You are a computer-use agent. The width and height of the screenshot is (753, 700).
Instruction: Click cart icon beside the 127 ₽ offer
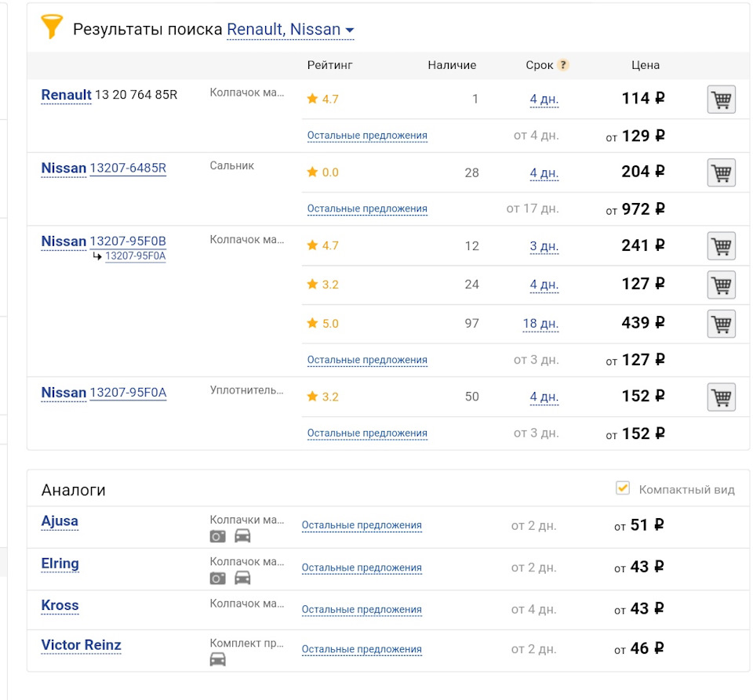(720, 285)
